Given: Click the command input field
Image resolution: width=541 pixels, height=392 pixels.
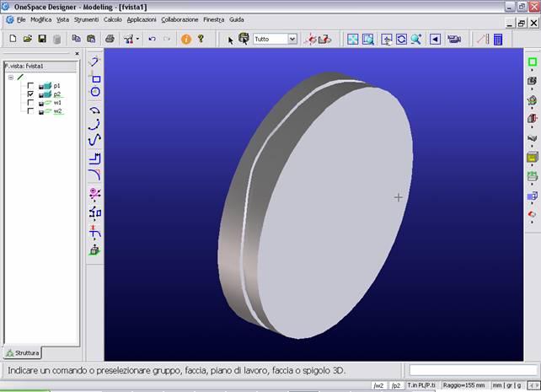Looking at the screenshot, I should click(474, 370).
